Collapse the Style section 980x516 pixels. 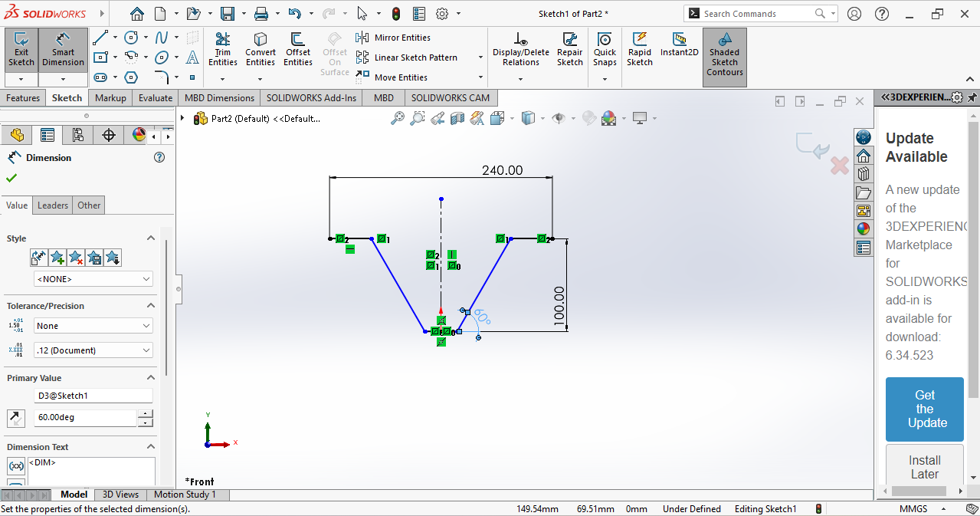point(151,238)
